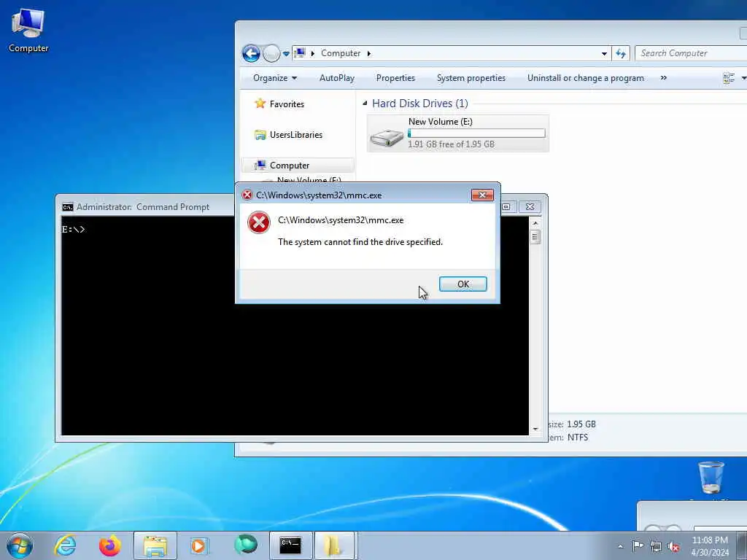This screenshot has height=560, width=747.
Task: Click the red error icon in the dialog body
Action: [x=259, y=222]
